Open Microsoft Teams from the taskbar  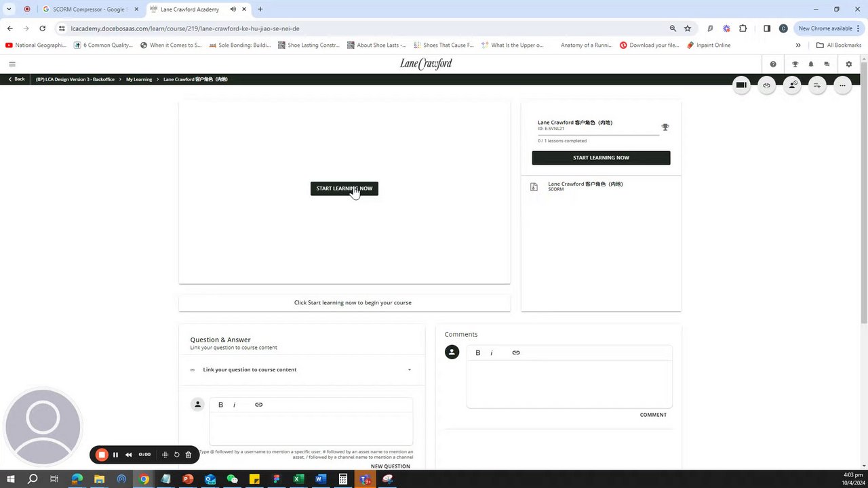tap(365, 479)
